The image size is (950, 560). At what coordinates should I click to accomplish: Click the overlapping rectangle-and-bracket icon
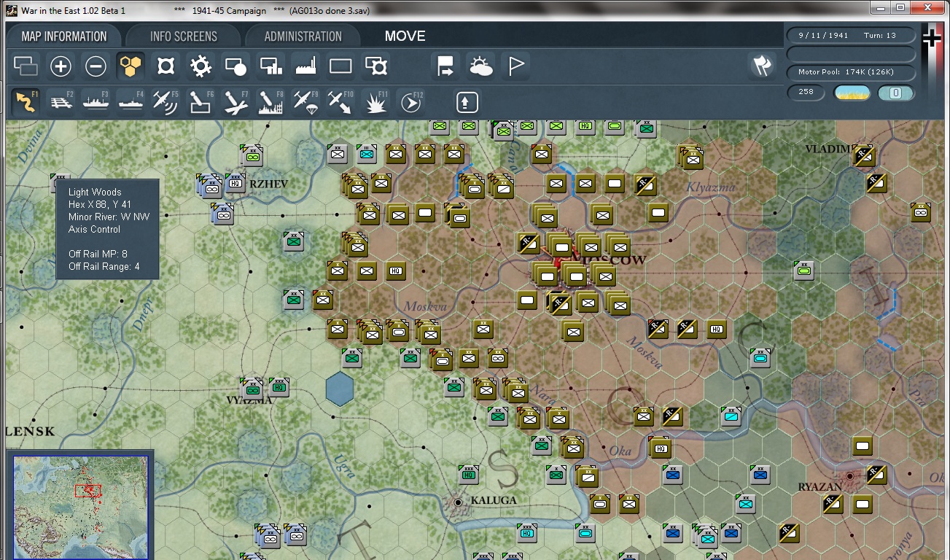pos(375,67)
